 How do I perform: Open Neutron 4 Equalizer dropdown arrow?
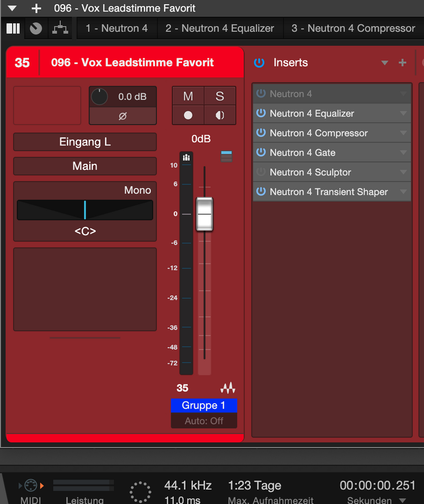click(404, 113)
